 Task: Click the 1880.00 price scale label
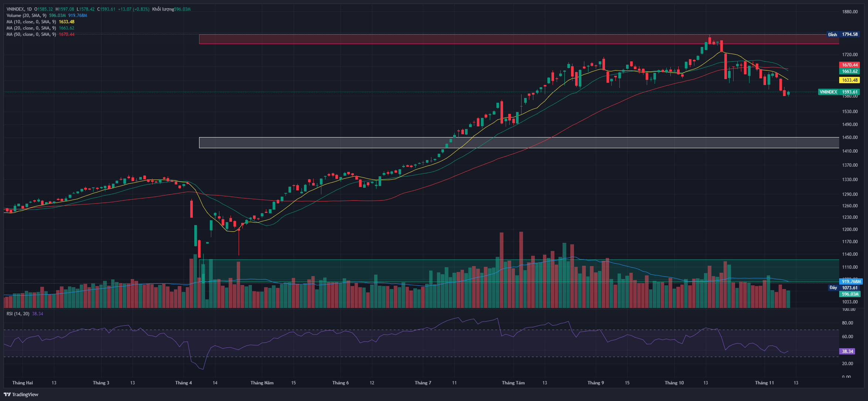tap(850, 12)
